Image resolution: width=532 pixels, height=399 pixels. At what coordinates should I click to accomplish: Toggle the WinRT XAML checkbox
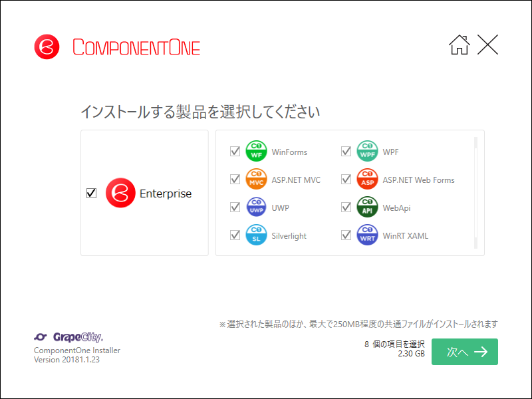click(x=346, y=235)
